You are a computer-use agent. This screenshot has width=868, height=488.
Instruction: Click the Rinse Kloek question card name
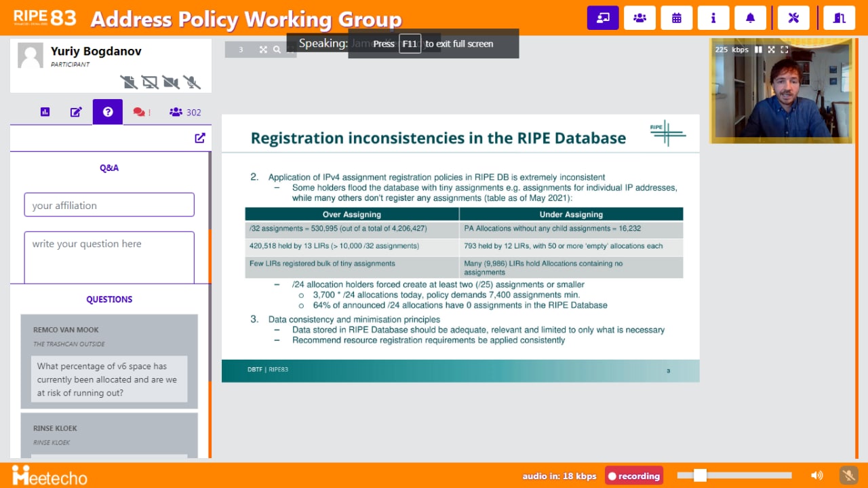55,428
